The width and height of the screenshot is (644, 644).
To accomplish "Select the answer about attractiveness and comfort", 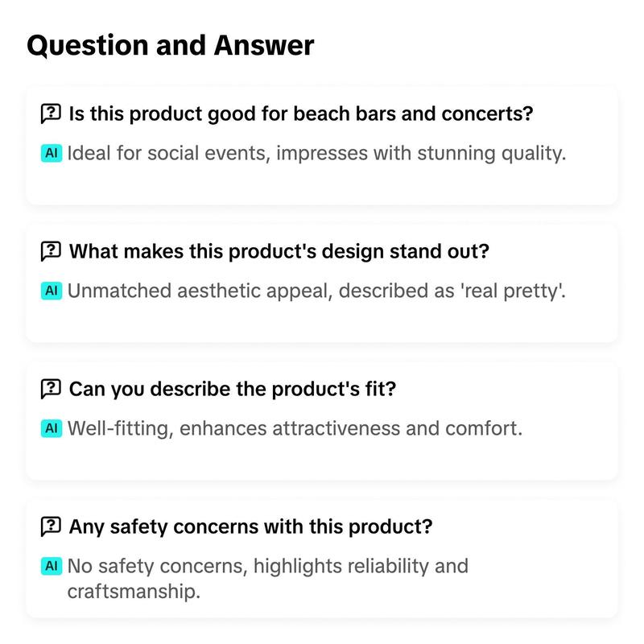I will click(x=295, y=428).
